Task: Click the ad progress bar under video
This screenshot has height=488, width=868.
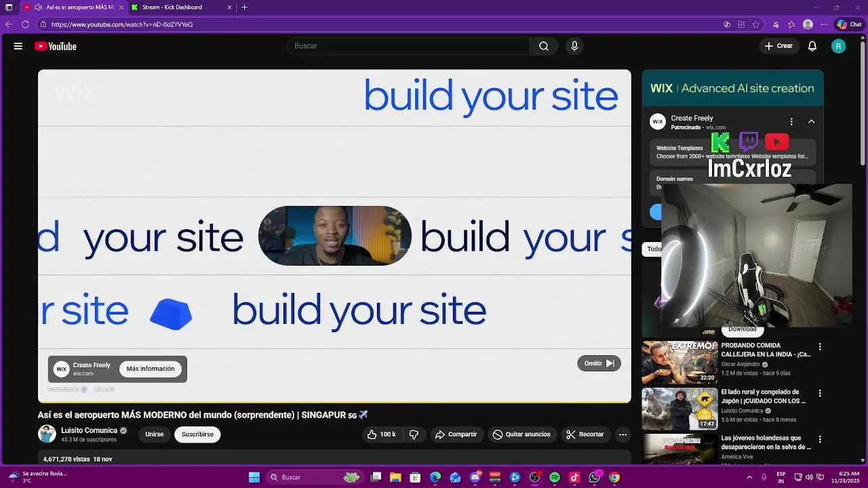Action: coord(334,403)
